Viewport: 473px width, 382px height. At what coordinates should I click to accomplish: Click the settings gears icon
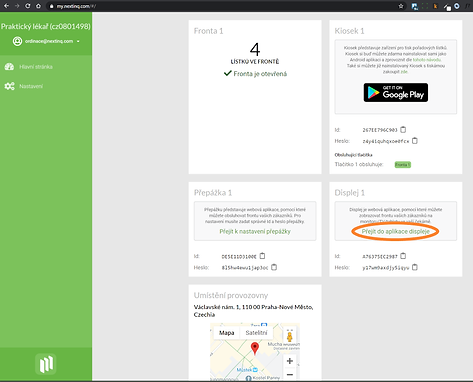click(9, 86)
